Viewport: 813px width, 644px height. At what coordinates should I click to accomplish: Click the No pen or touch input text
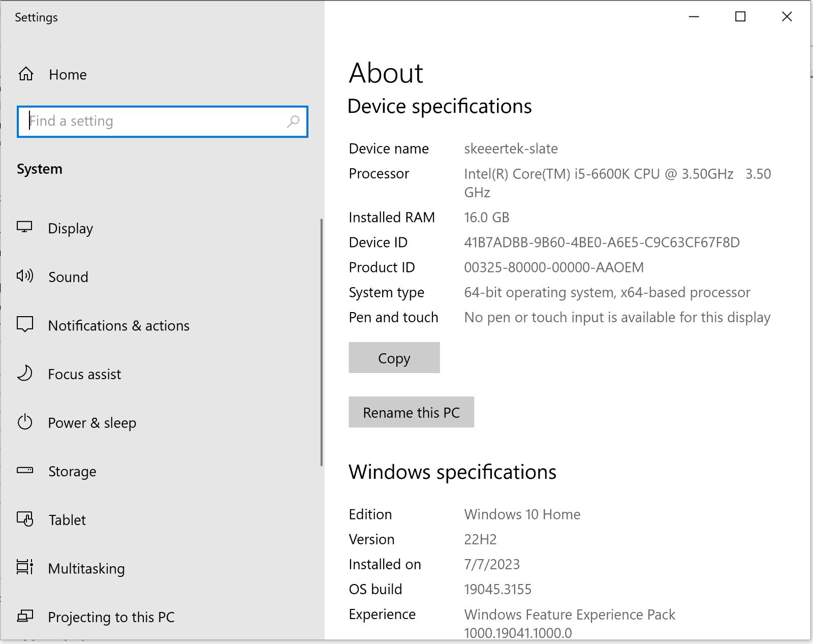click(617, 318)
